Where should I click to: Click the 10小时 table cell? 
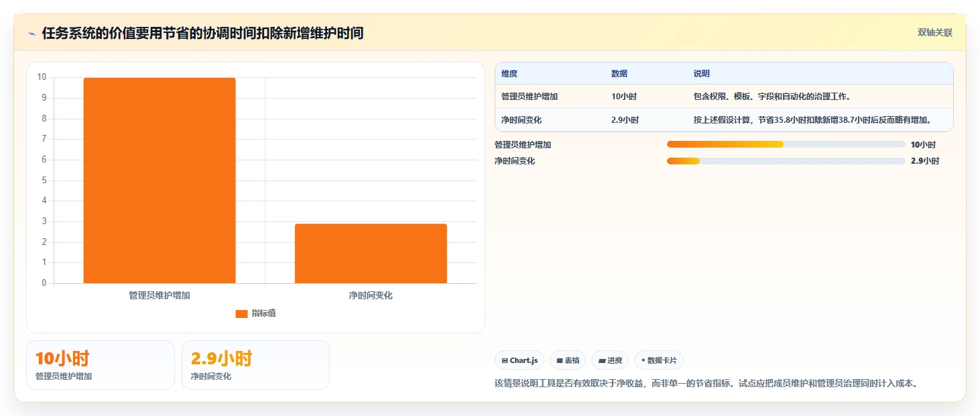(x=624, y=97)
